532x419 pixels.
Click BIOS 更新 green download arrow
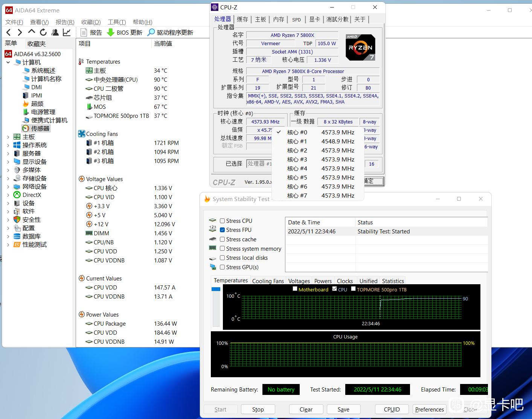[111, 32]
